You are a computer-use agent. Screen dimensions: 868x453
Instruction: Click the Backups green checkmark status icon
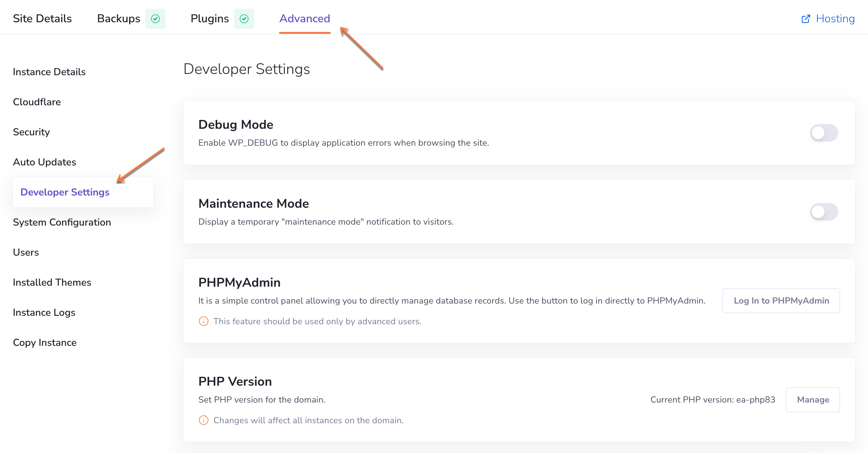(155, 18)
